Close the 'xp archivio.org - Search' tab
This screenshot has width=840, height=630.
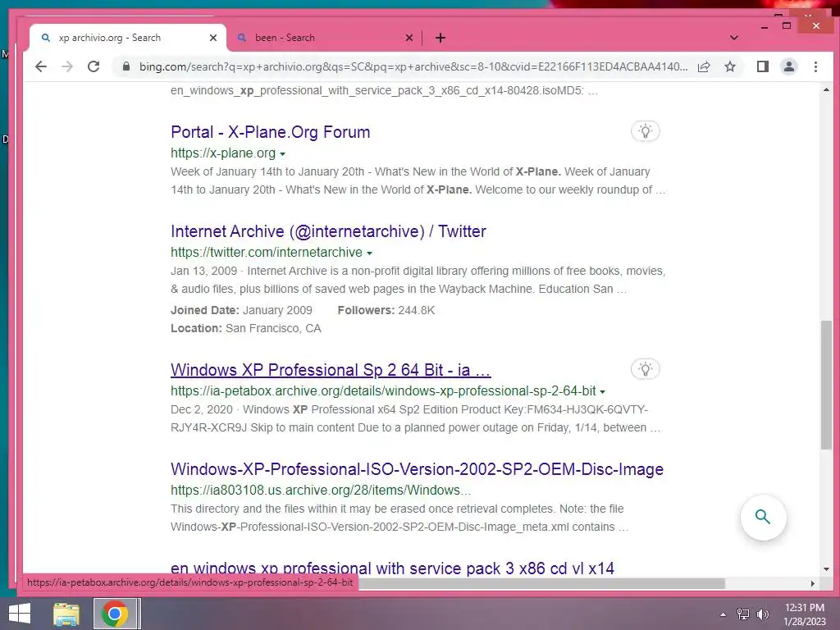213,38
